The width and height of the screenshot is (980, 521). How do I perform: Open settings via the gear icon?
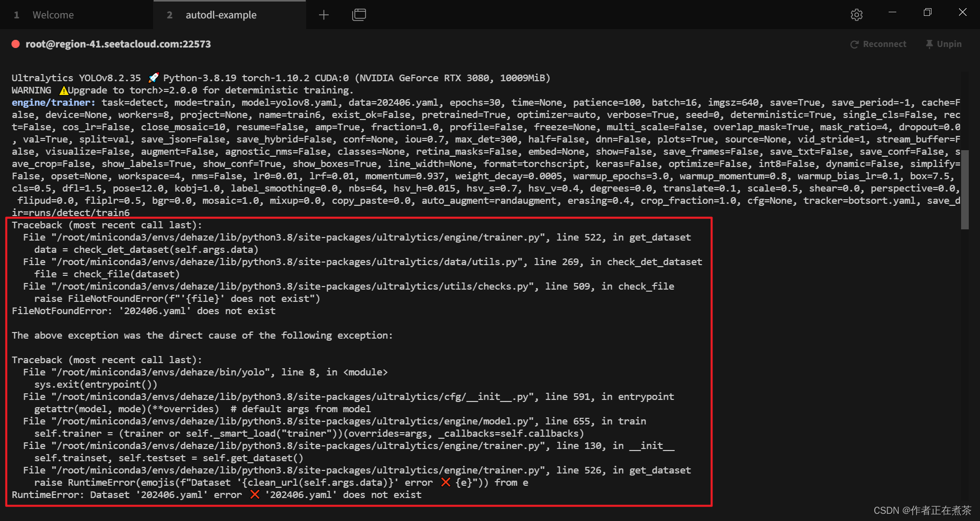click(x=856, y=15)
